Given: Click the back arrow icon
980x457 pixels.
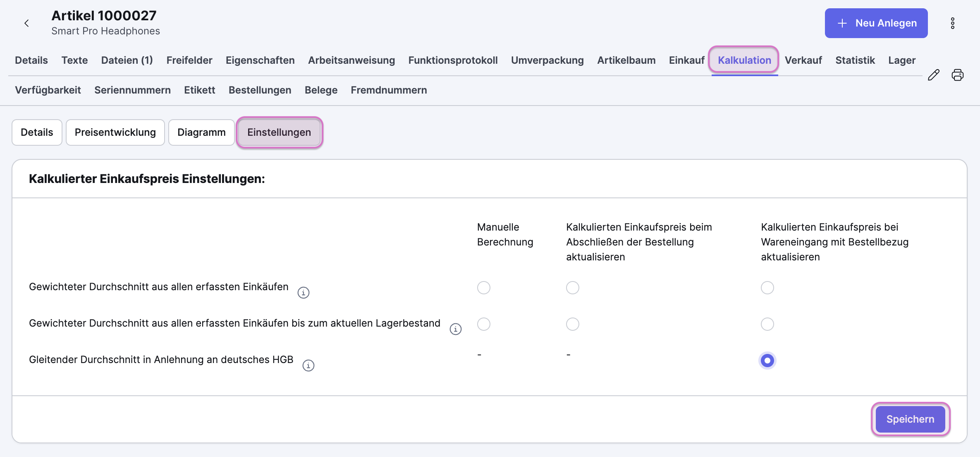Looking at the screenshot, I should [26, 23].
